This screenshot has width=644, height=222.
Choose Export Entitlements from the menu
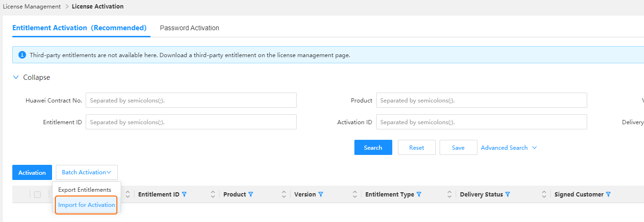(x=85, y=189)
